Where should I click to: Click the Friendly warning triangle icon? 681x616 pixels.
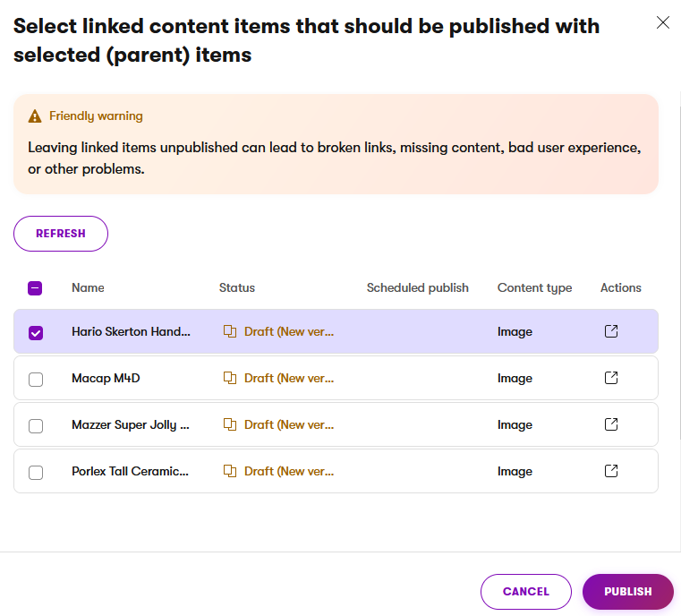coord(35,116)
